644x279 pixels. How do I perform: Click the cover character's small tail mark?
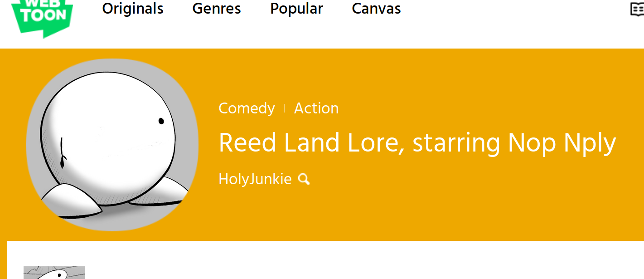pyautogui.click(x=63, y=153)
